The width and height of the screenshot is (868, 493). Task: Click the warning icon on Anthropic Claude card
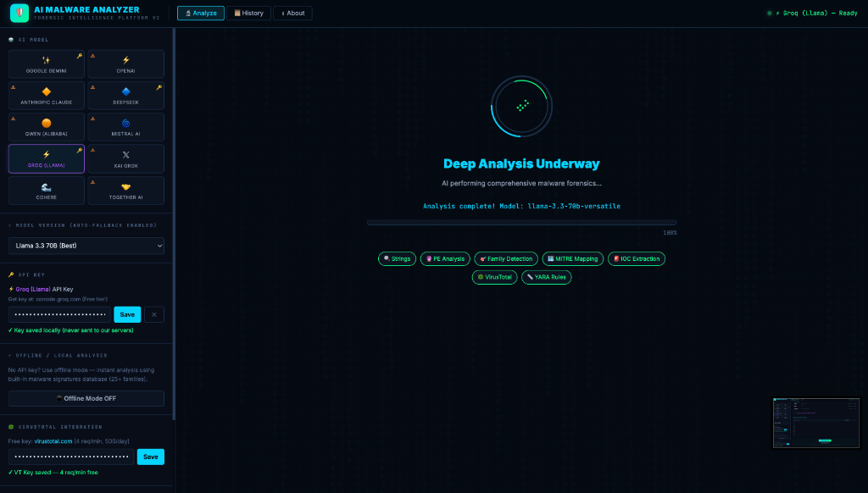14,87
